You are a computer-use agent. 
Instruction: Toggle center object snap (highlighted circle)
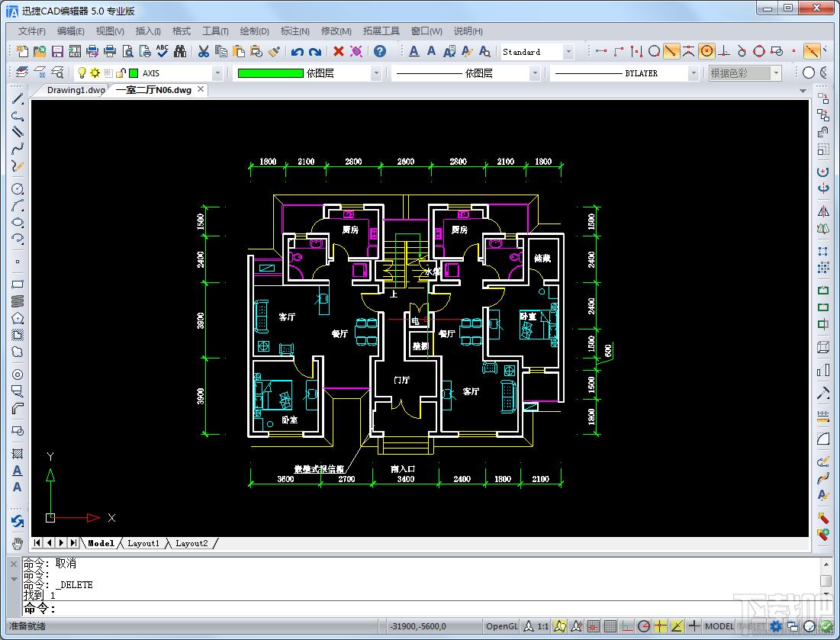point(706,51)
